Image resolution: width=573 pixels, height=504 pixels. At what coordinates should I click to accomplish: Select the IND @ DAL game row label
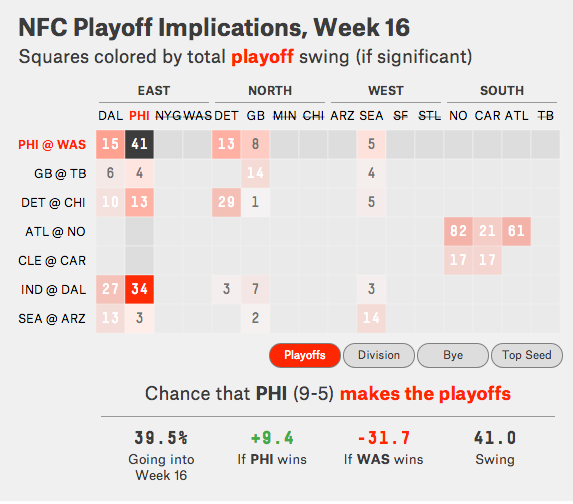tap(53, 289)
